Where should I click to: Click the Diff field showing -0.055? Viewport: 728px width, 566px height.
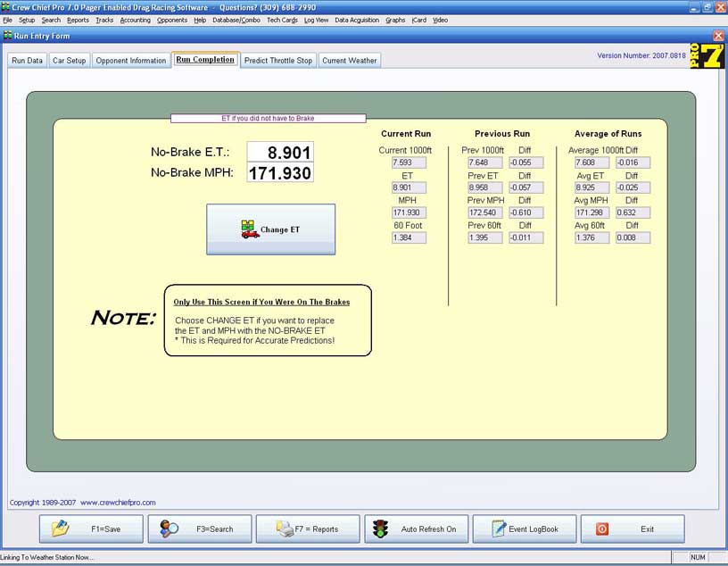coord(526,162)
